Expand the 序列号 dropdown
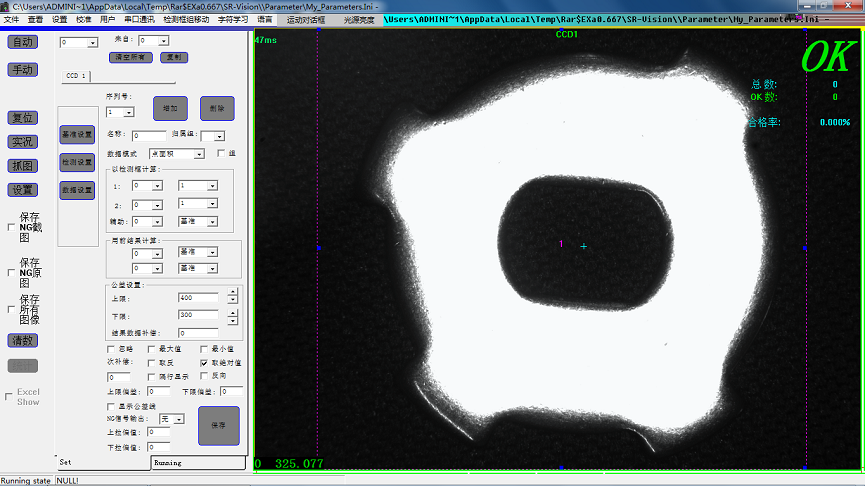The image size is (865, 486). [128, 113]
